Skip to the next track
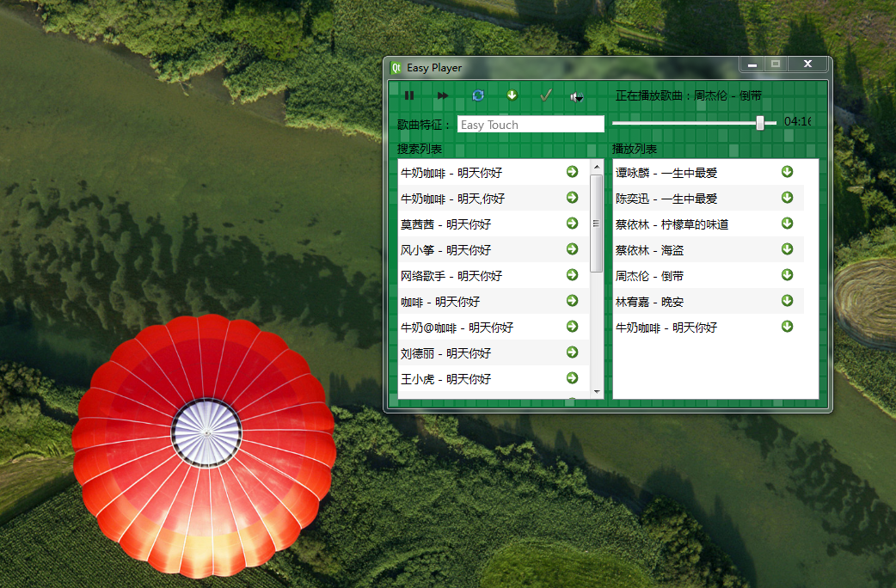 [x=443, y=95]
